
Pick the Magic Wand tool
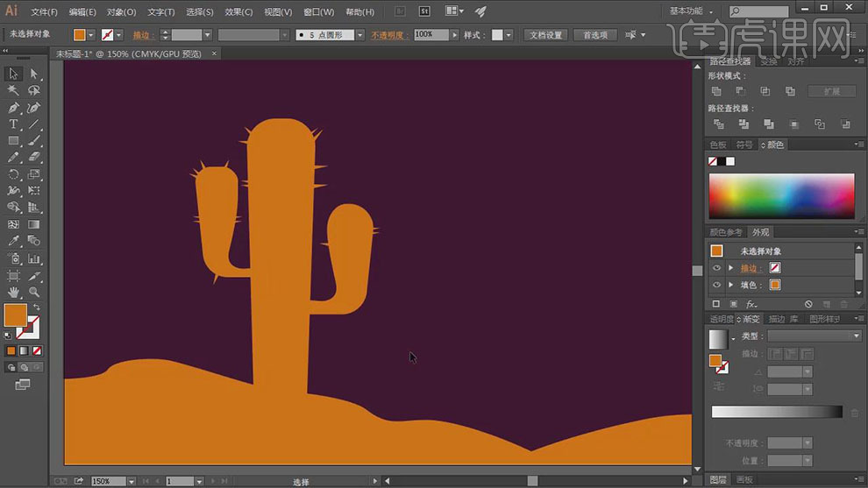coord(13,91)
